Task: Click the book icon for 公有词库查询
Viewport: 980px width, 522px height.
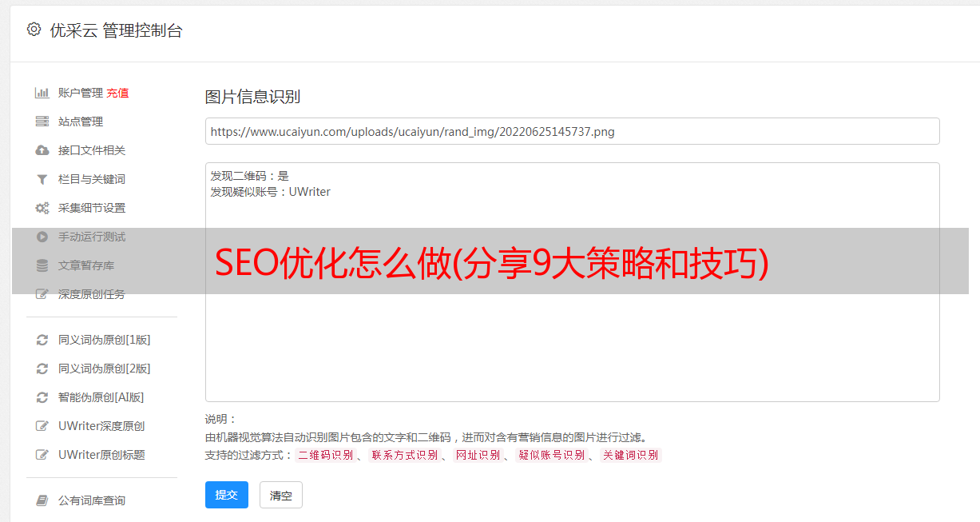Action: [42, 500]
